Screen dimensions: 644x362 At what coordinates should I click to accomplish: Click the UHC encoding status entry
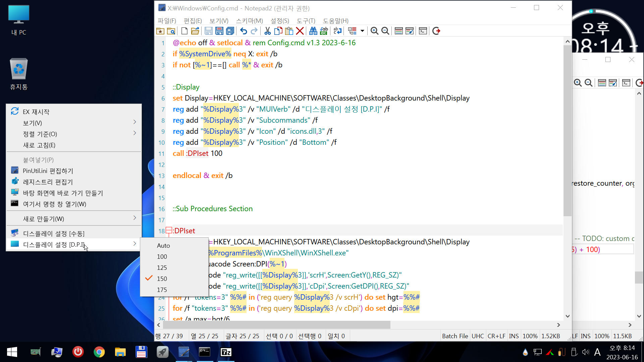coord(478,336)
